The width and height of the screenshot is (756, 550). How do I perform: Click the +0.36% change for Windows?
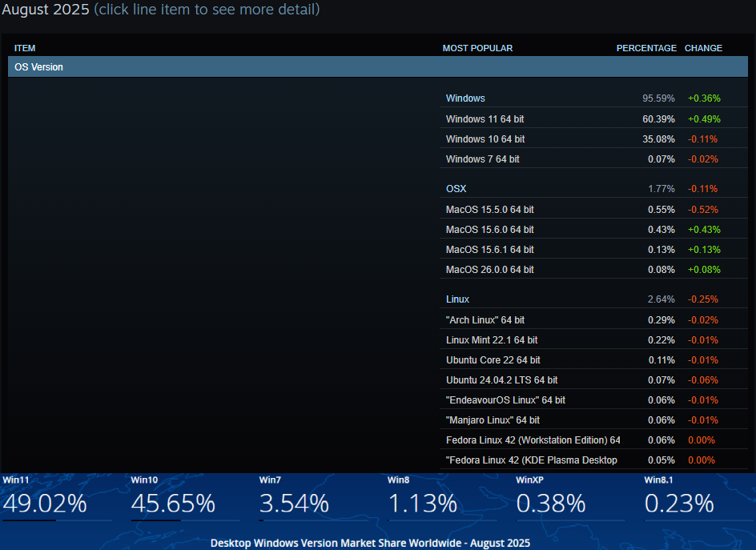[704, 98]
